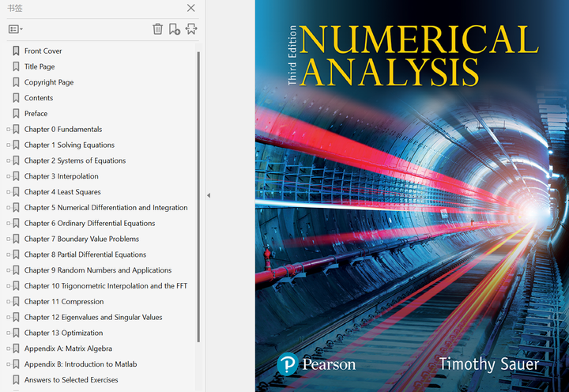Screen dimensions: 569x392
Task: Expand Chapter 5 Numerical Differentiation and Integration
Action: point(8,208)
